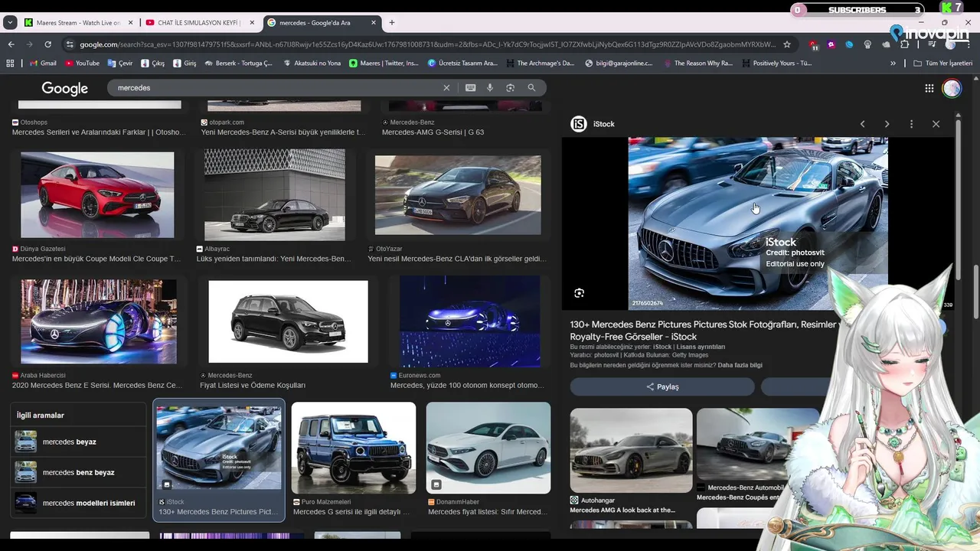980x551 pixels.
Task: Reload the page
Action: [47, 44]
